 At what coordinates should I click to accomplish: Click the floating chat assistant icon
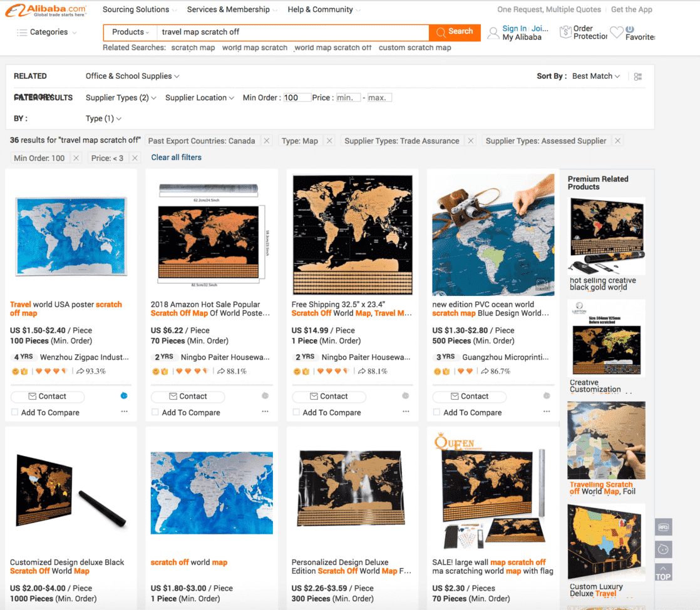point(664,549)
